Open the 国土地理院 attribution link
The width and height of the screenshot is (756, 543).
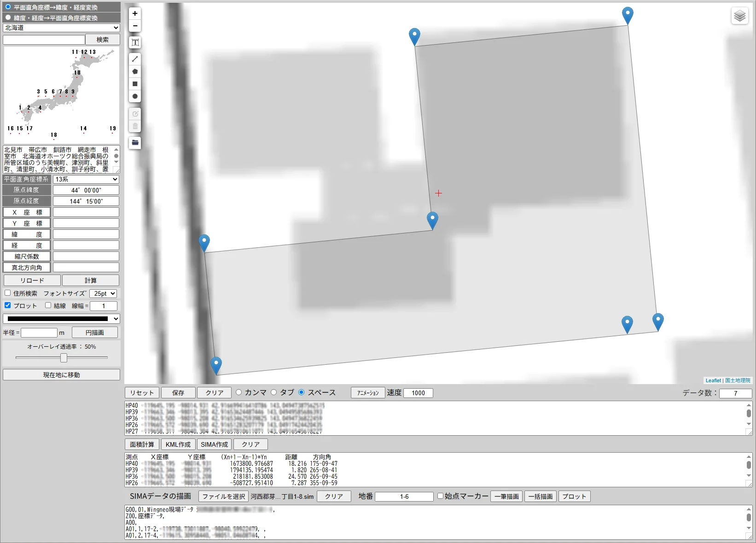click(738, 380)
